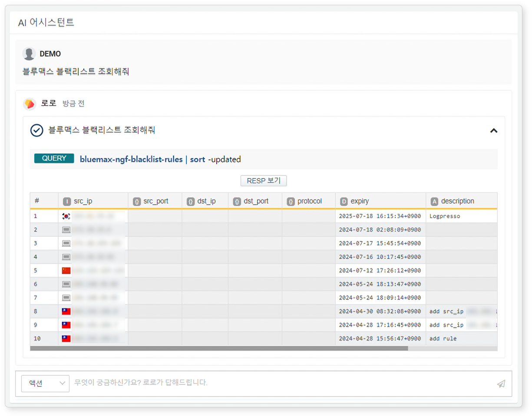Click expiry 2024-07-12 17:26:12+0900 cell
This screenshot has width=532, height=417.
click(380, 270)
